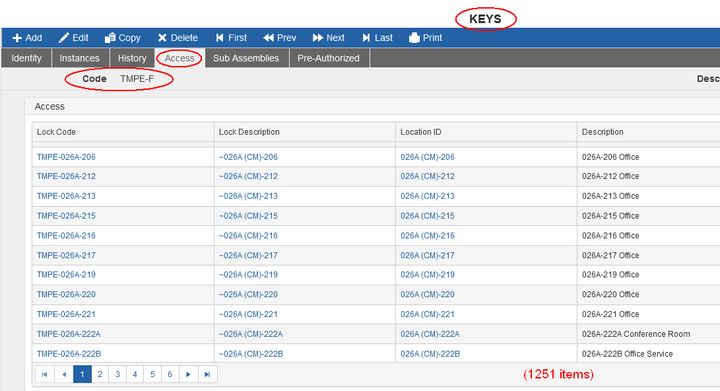Open the Instances tab

tap(79, 58)
